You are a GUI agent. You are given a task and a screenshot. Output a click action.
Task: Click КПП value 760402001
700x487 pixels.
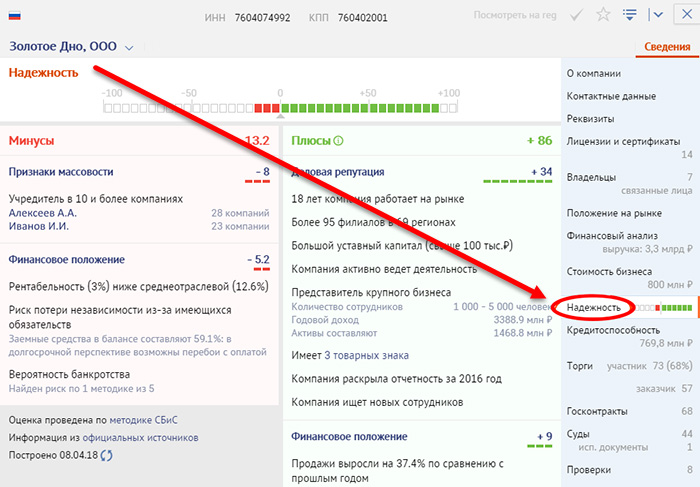point(362,18)
